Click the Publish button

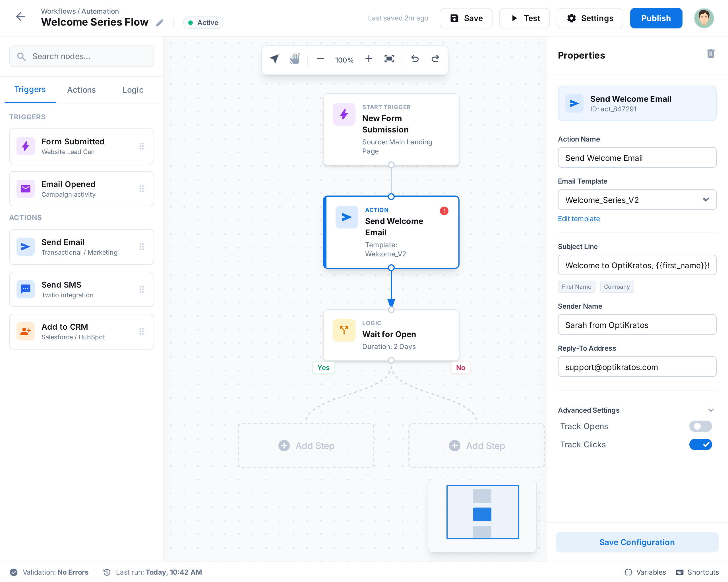point(656,18)
